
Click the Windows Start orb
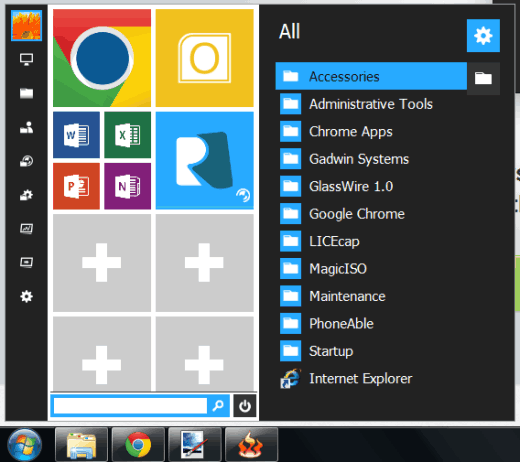[x=25, y=445]
